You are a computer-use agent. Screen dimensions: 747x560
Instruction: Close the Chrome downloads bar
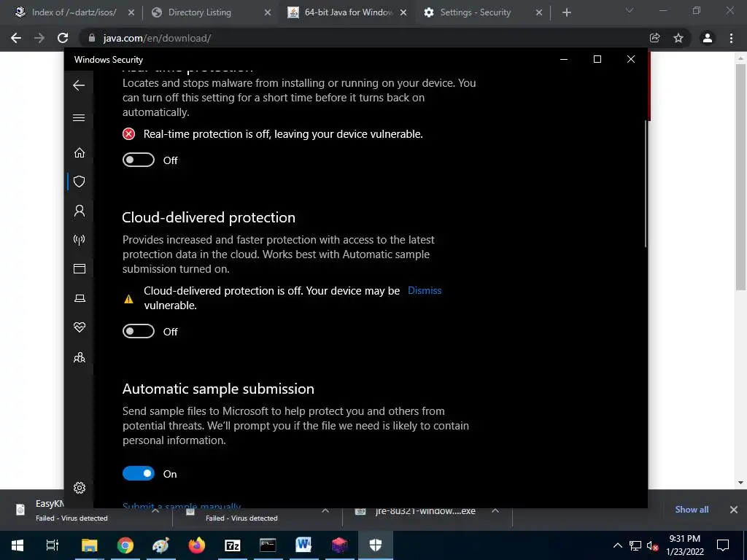tap(734, 510)
